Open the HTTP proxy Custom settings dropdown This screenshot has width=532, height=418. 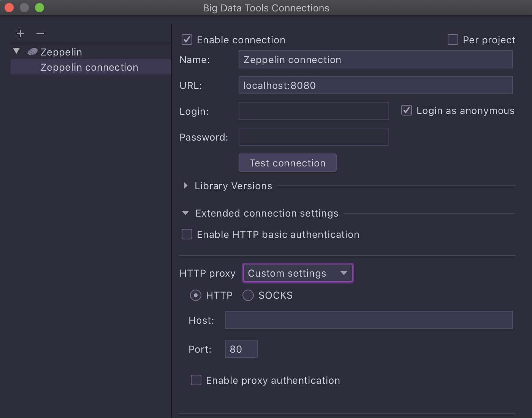[x=298, y=273]
